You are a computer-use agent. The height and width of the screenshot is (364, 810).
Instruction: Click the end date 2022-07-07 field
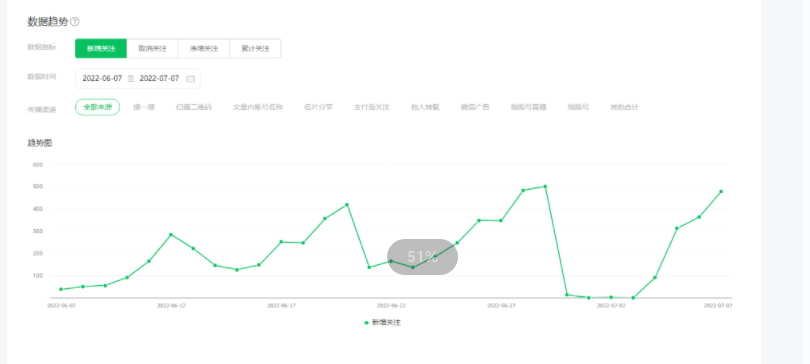click(159, 78)
